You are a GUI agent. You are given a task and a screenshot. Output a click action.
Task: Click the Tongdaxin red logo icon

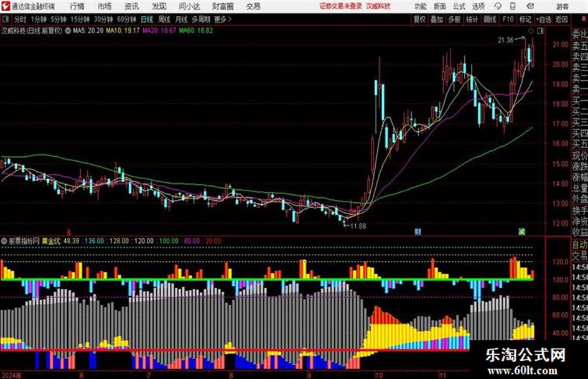tap(6, 6)
